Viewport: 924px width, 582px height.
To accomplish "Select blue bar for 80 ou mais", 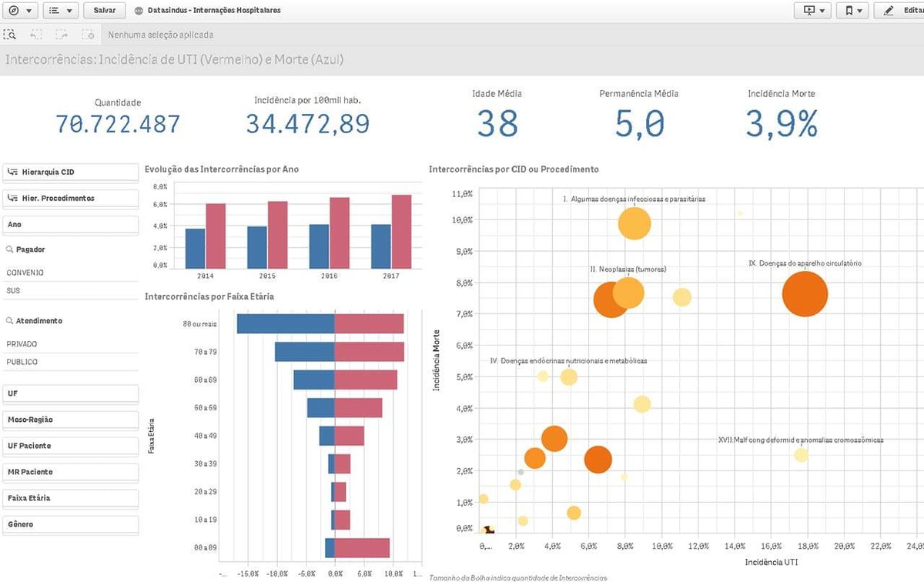I will coord(286,324).
